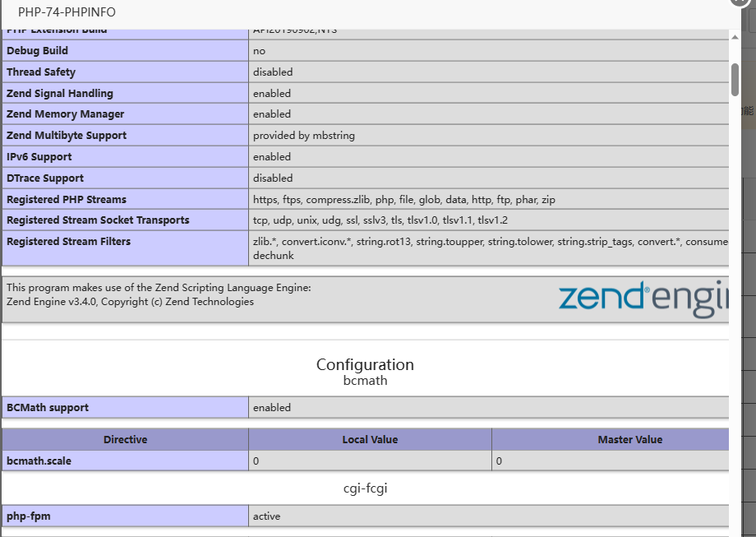The image size is (756, 537).
Task: Click the BCMath support enabled value
Action: point(271,408)
